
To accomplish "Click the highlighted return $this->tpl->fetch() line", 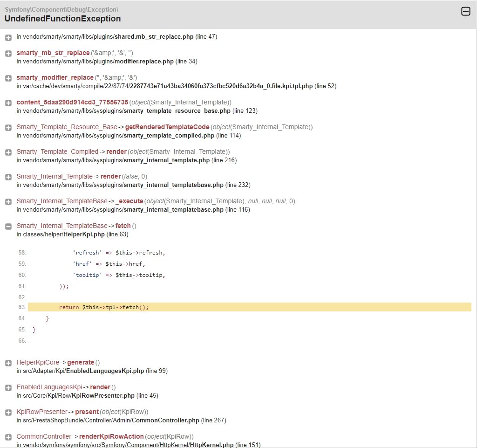I will coord(250,307).
